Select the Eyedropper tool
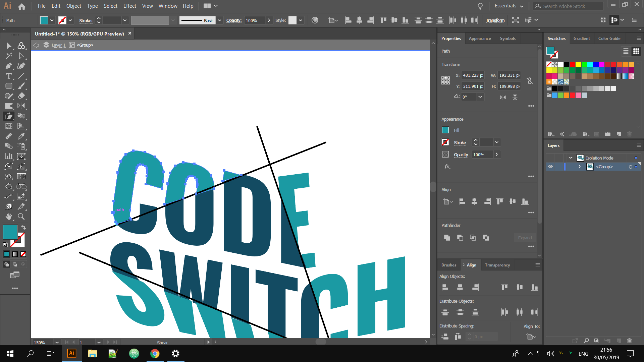This screenshot has width=644, height=362. pyautogui.click(x=21, y=136)
